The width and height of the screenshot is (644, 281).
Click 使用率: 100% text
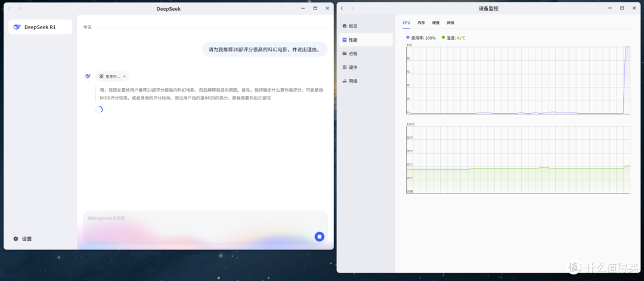click(x=423, y=38)
